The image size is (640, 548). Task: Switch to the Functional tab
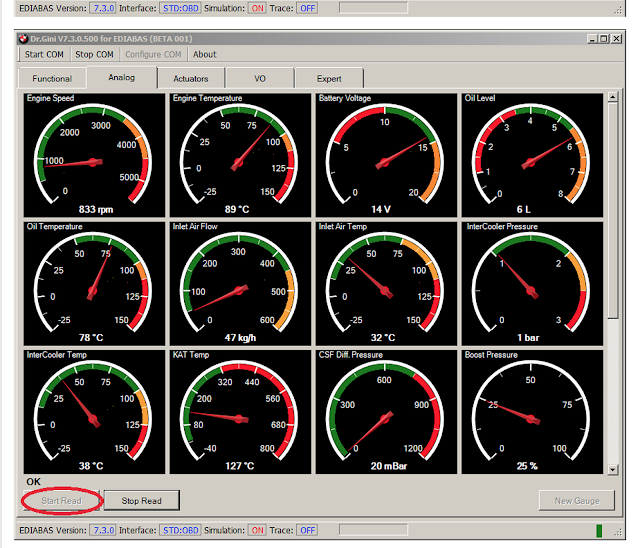point(52,78)
